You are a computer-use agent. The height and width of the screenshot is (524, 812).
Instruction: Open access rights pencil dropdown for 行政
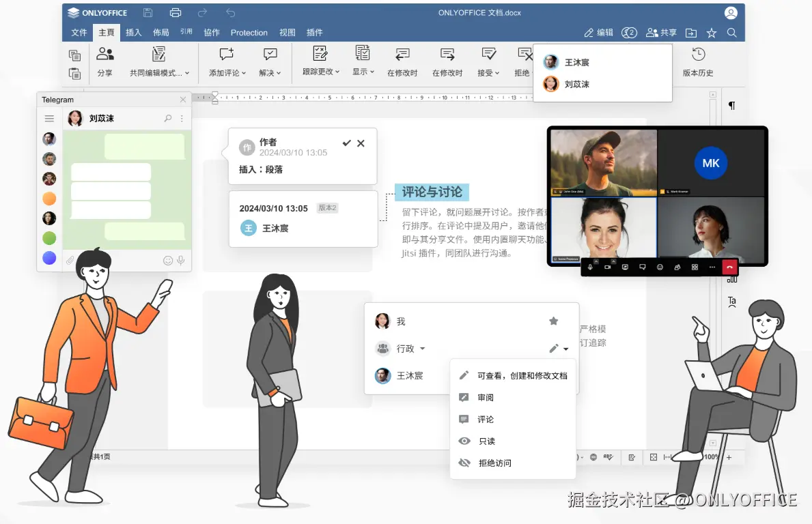(x=559, y=349)
